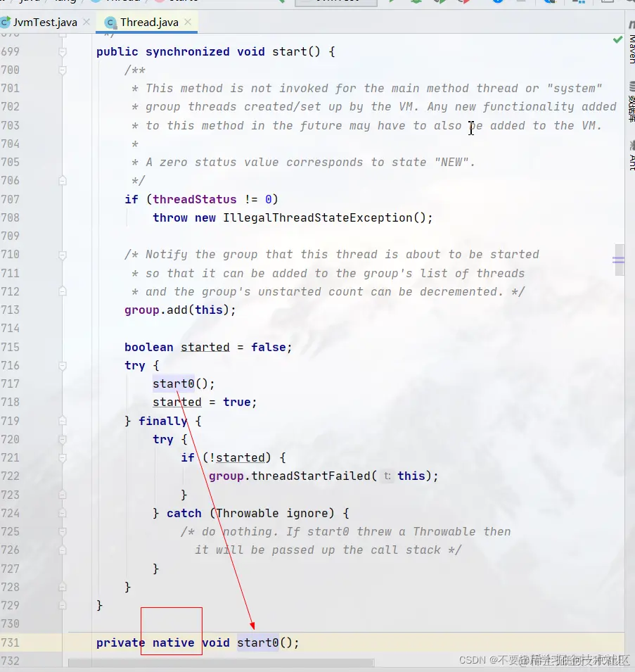Viewport: 635px width, 672px height.
Task: Collapse the if (!started) block at line 721
Action: (x=63, y=457)
